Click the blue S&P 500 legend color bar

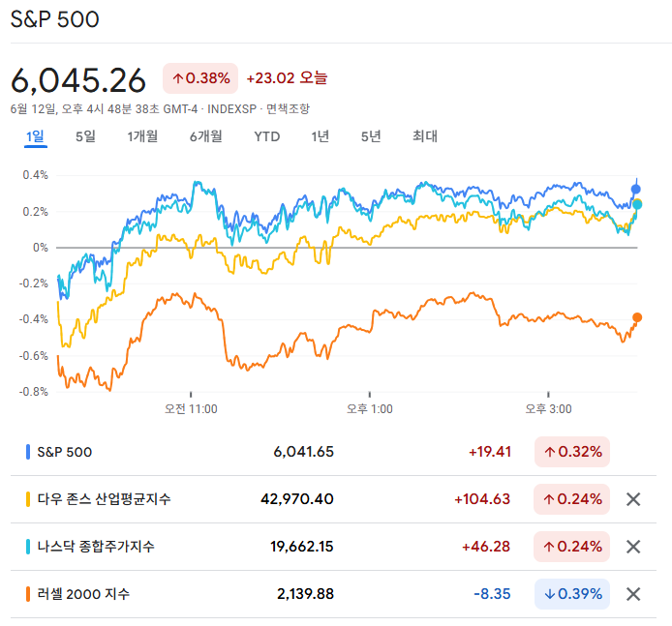tap(28, 452)
